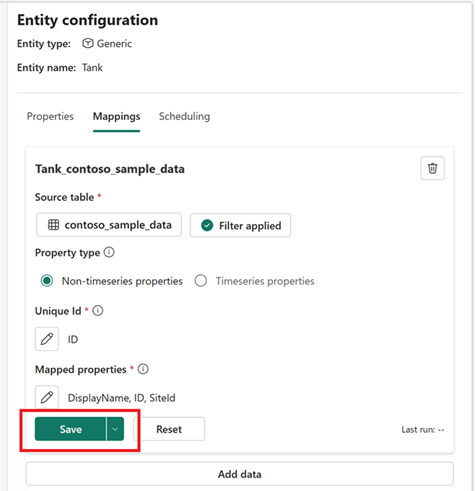Screen dimensions: 475x491
Task: Click the DisplayName, ID, SiteId mapped properties text
Action: 122,398
